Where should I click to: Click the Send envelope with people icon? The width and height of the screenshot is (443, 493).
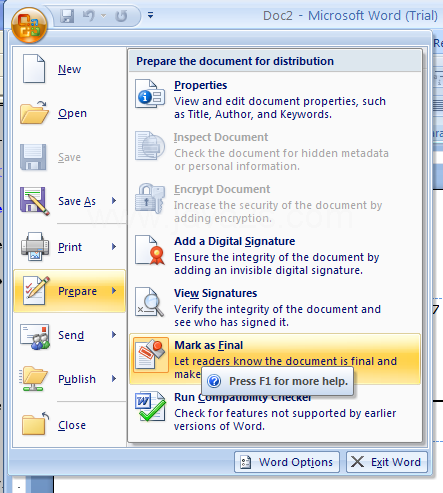(x=35, y=336)
